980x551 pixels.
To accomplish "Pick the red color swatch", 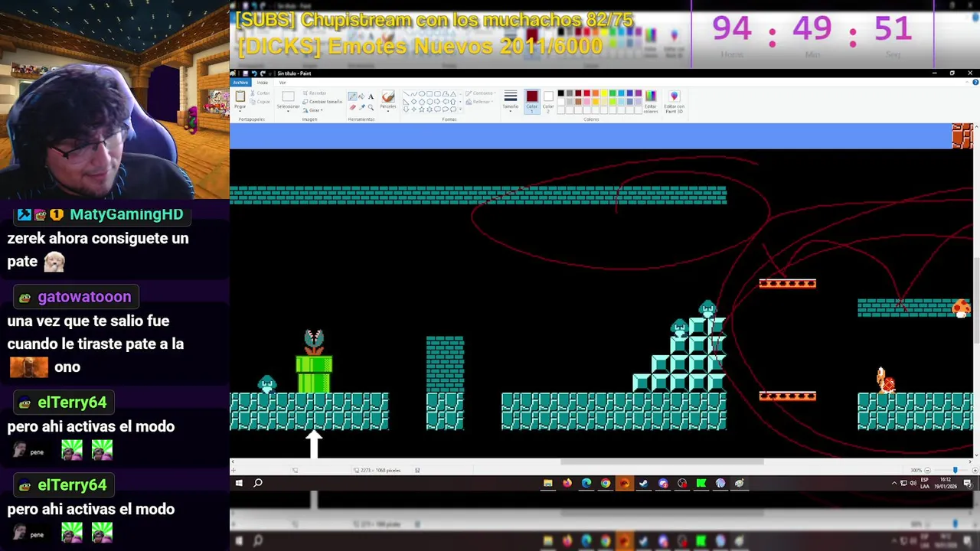I will pyautogui.click(x=586, y=93).
